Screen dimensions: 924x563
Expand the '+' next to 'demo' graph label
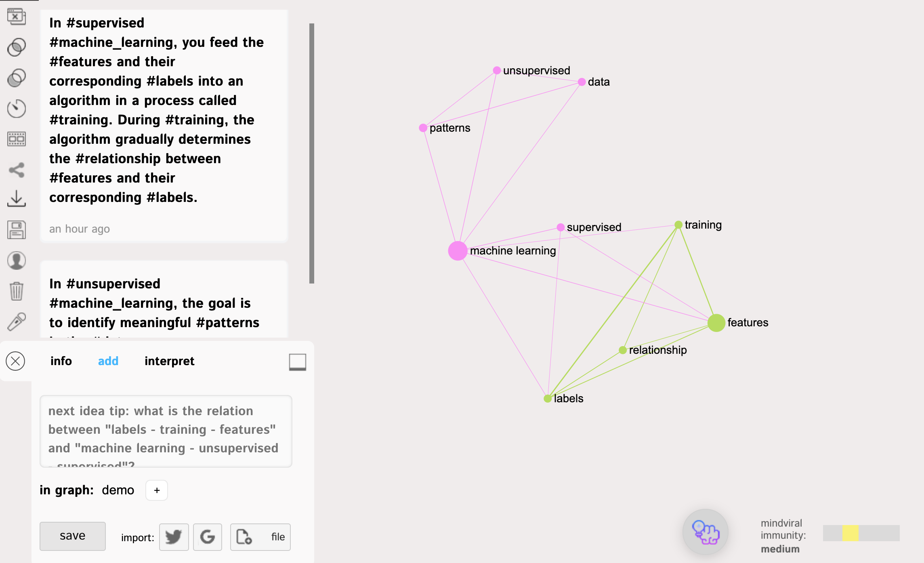click(157, 490)
